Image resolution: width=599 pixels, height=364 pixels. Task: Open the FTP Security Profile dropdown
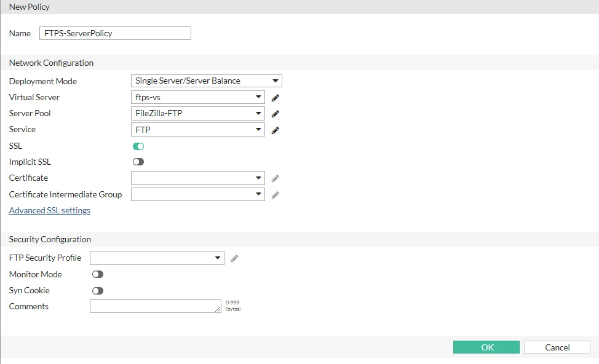(x=157, y=258)
